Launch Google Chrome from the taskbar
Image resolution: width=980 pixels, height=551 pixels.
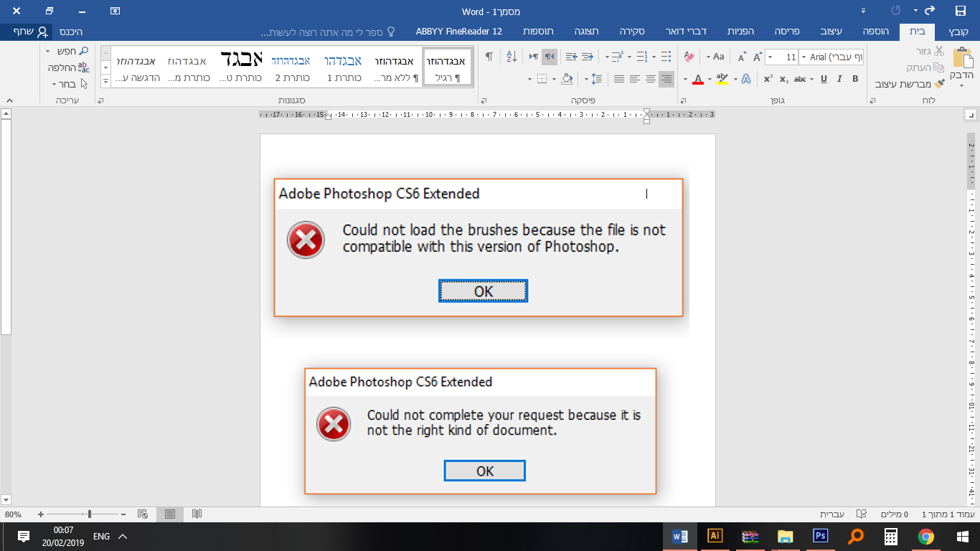[x=926, y=536]
